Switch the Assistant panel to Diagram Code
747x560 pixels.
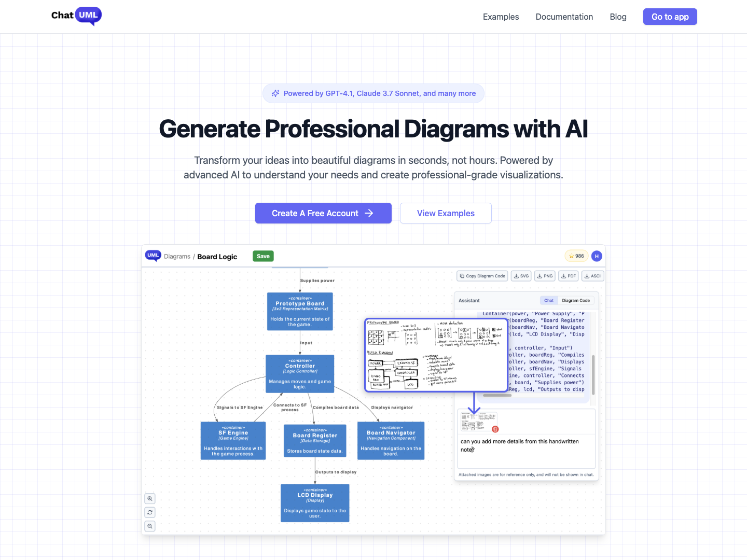[x=576, y=300]
